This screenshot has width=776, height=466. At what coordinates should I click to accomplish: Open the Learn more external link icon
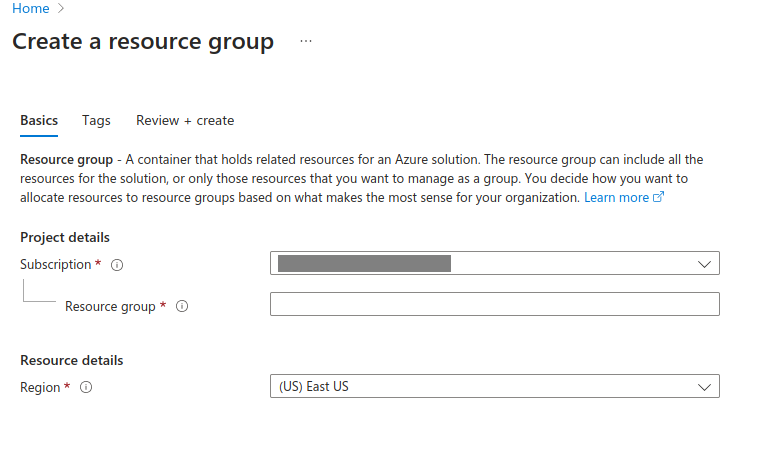pyautogui.click(x=658, y=197)
